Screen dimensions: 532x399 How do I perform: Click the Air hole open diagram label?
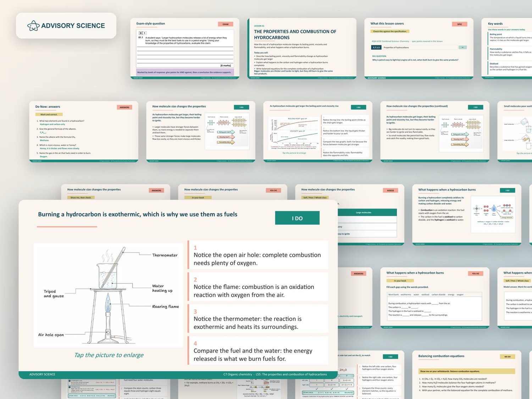51,335
